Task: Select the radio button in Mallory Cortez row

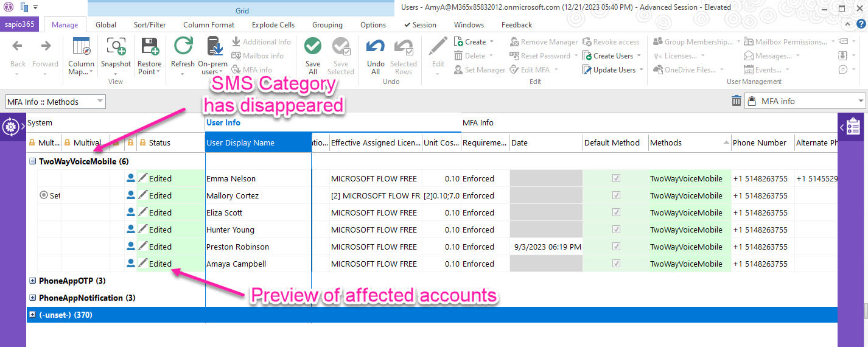Action: 43,195
